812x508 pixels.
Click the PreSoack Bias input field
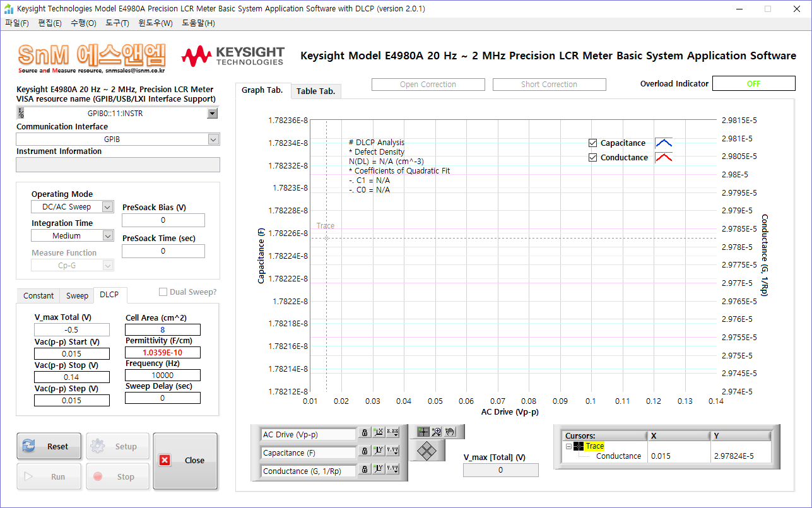click(x=163, y=220)
